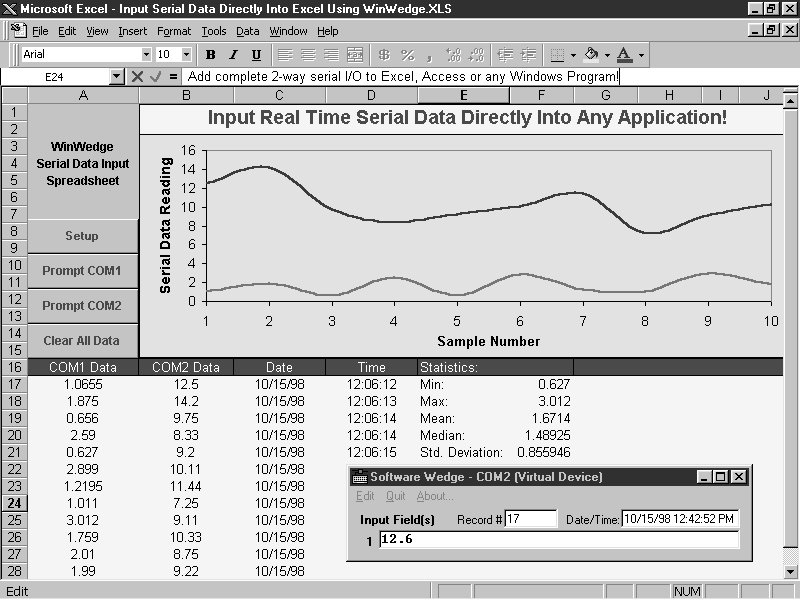Open the Data menu

[248, 31]
